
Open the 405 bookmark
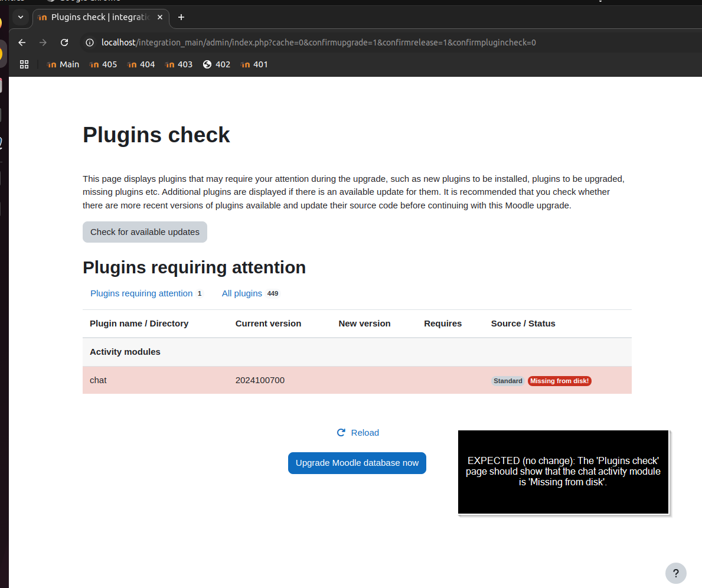point(103,64)
